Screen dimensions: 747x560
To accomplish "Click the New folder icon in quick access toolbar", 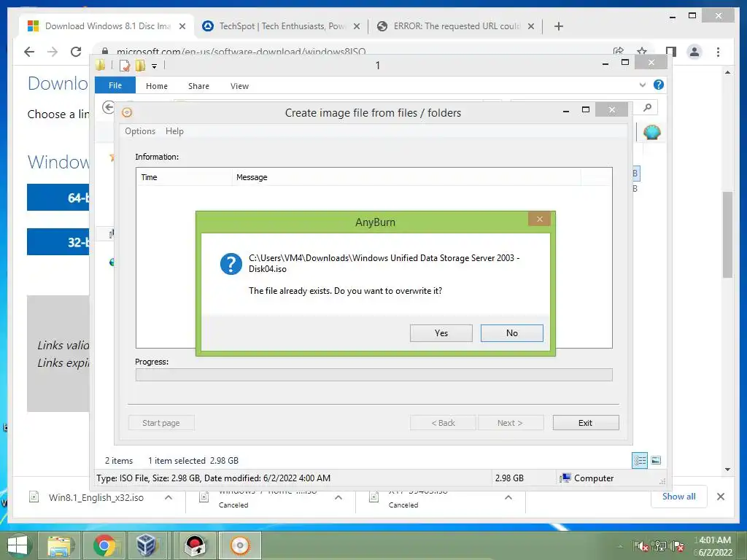I will pos(140,65).
